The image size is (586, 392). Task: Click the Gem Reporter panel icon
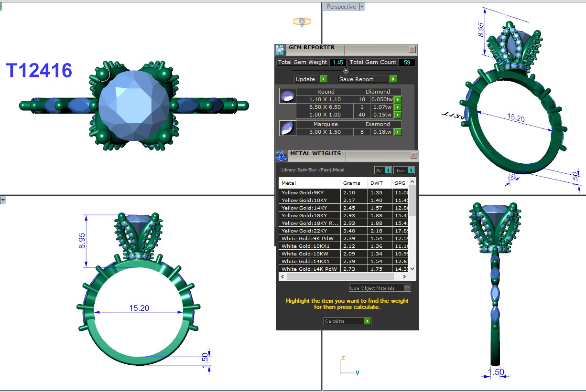[x=280, y=50]
